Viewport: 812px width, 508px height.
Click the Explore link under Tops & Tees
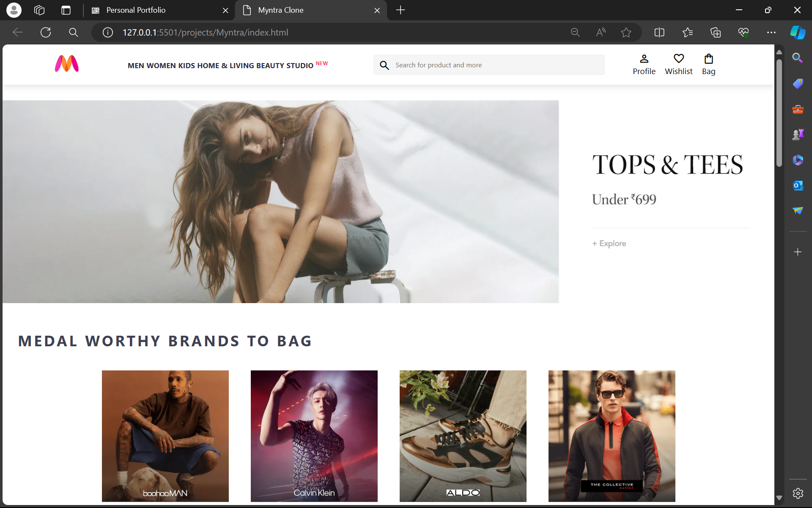click(609, 243)
